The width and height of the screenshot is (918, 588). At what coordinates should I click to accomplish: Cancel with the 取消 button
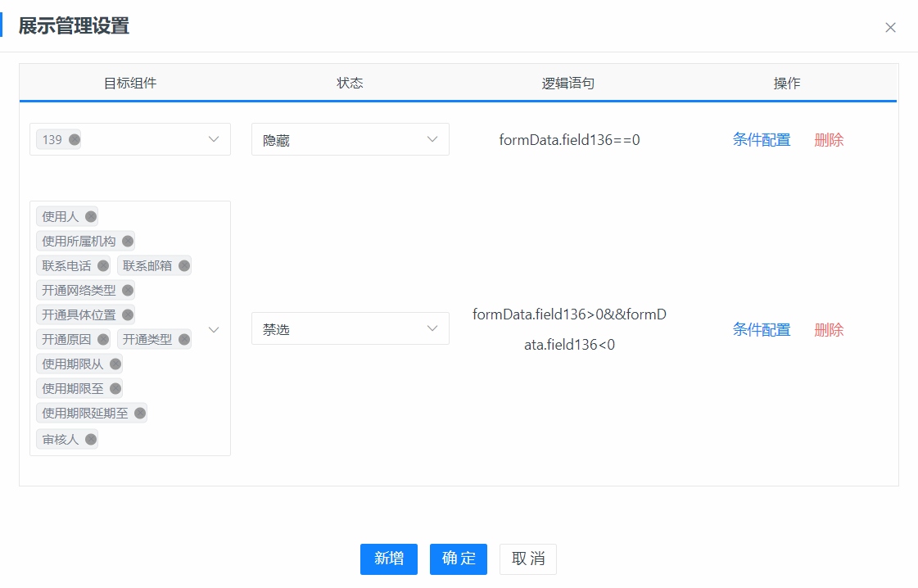click(528, 559)
